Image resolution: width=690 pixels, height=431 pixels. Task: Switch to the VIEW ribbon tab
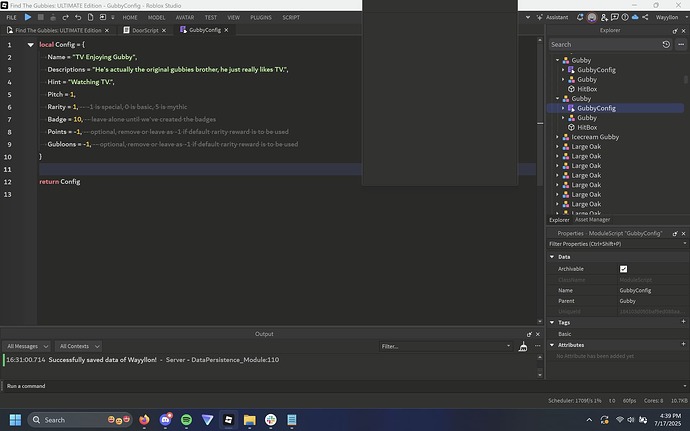(234, 17)
